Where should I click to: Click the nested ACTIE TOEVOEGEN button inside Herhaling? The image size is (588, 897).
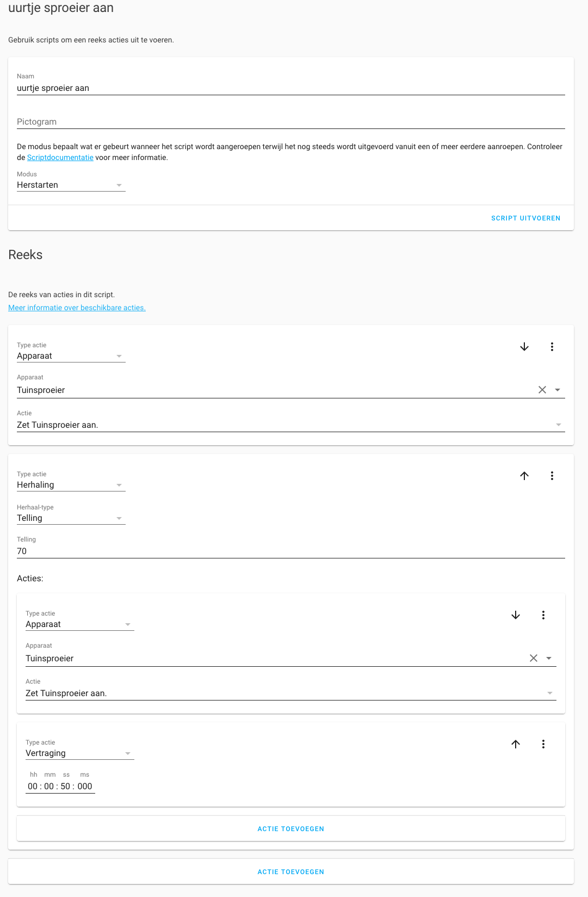coord(290,829)
